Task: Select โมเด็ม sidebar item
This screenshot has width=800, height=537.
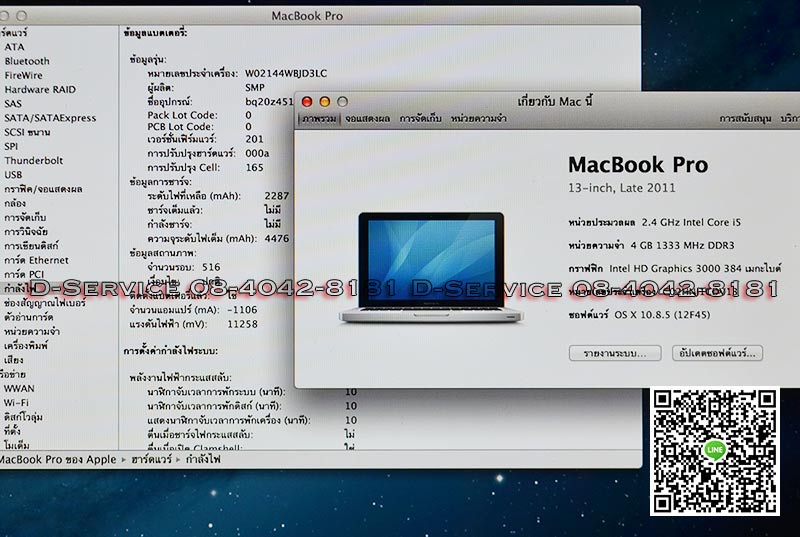Action: pos(17,445)
